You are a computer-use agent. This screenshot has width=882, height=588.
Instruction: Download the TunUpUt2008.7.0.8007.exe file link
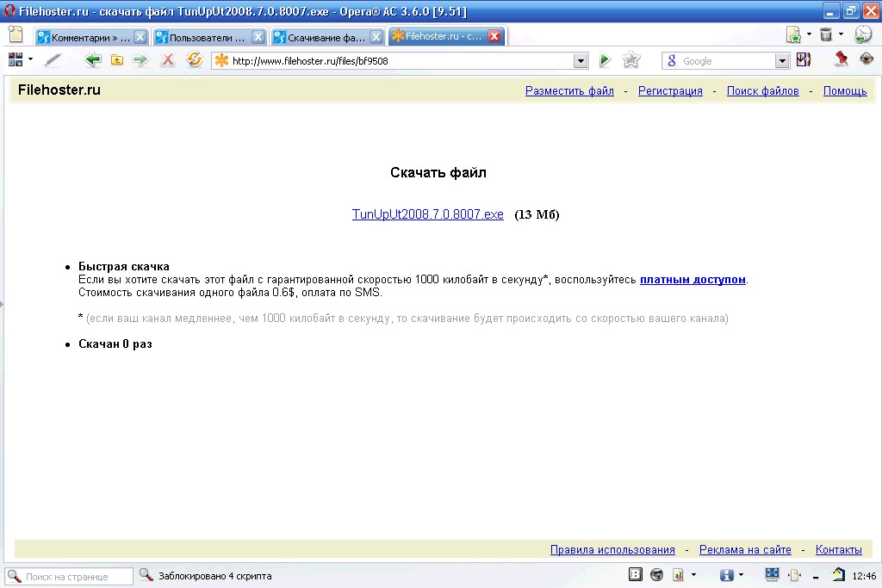(427, 214)
